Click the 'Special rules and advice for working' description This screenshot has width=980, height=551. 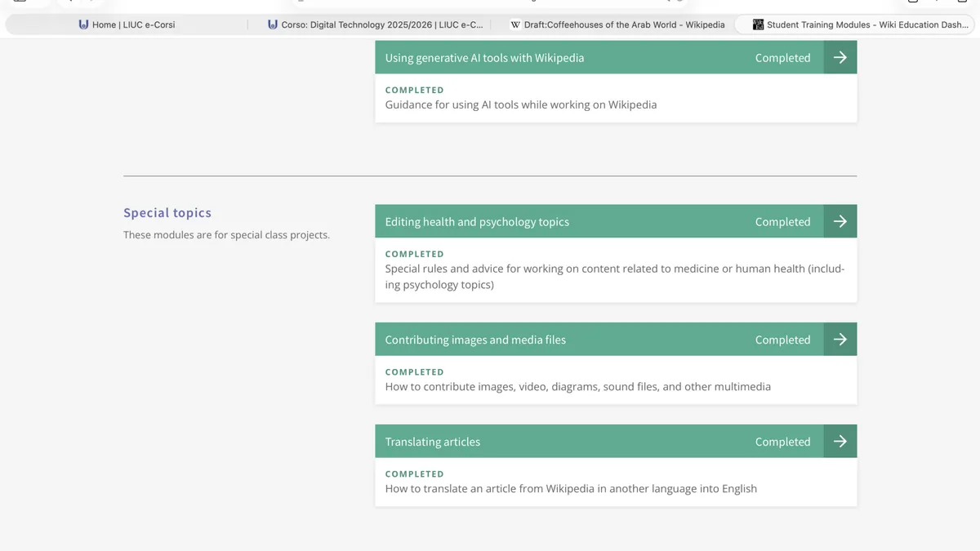pyautogui.click(x=615, y=277)
